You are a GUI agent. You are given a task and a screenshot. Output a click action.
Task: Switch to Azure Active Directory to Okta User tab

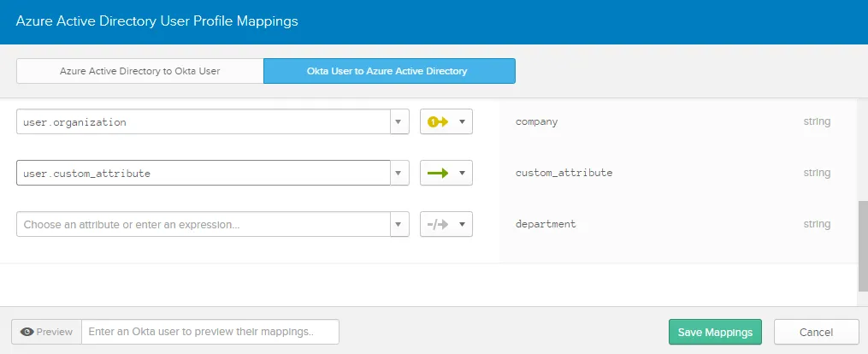pos(139,71)
